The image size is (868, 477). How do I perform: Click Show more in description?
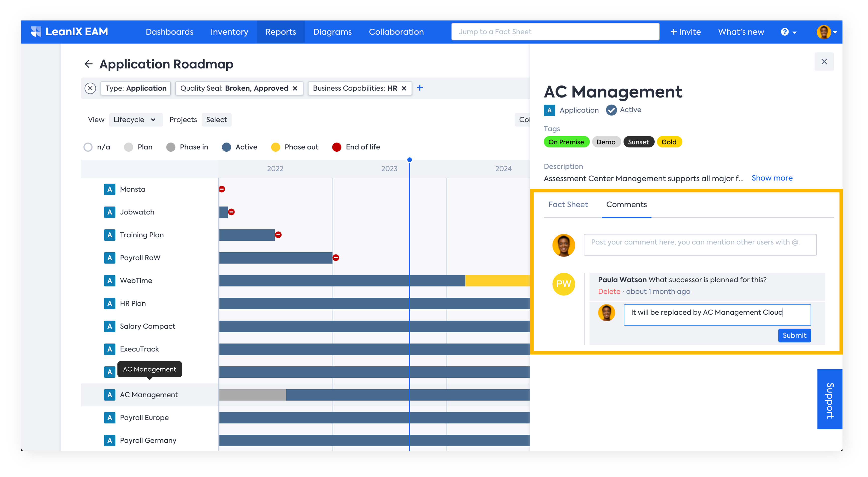(x=772, y=178)
